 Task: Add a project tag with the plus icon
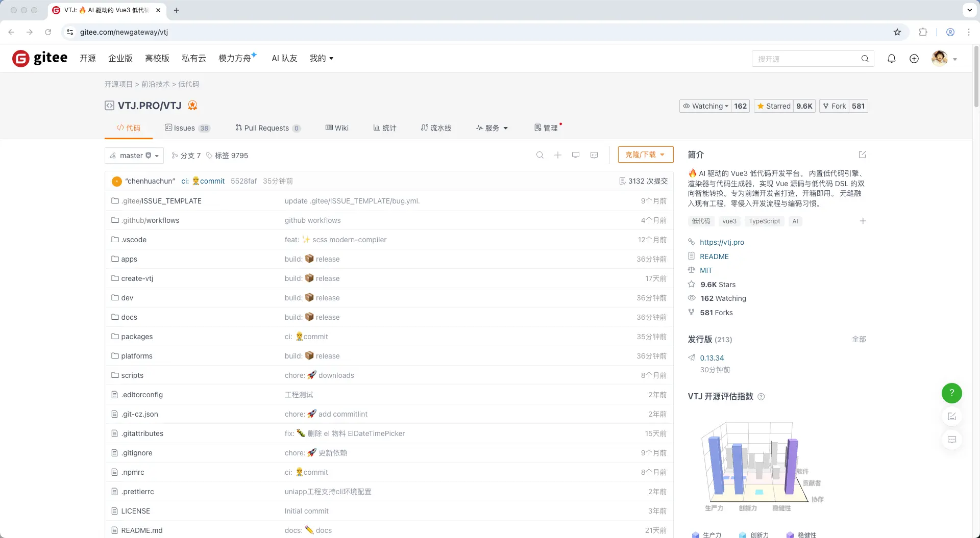coord(863,221)
